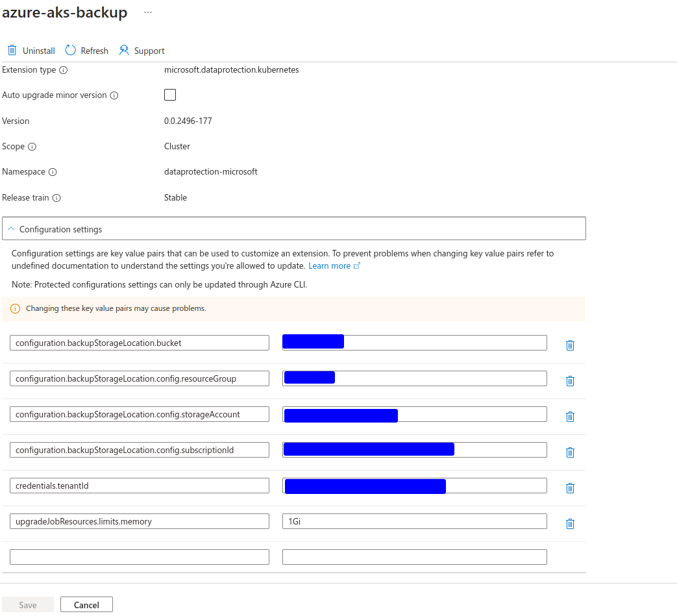Click the Refresh label

tap(95, 51)
